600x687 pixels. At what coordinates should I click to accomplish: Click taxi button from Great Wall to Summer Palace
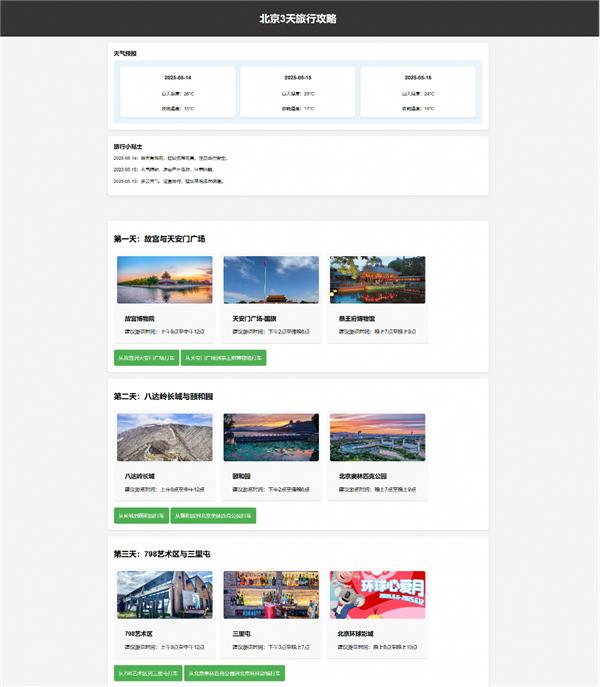tap(141, 516)
